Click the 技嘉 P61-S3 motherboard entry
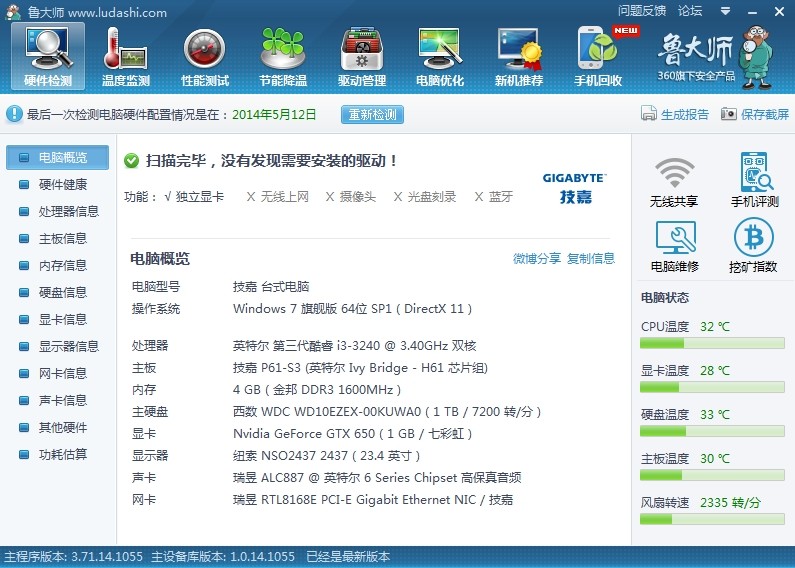Screen dimensions: 795x568 point(360,368)
